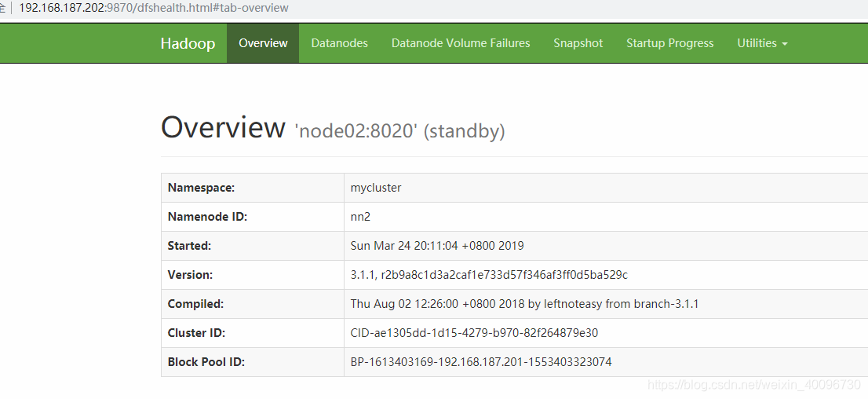Select the Started date Sun Mar 24 value
This screenshot has height=399, width=868.
point(437,246)
